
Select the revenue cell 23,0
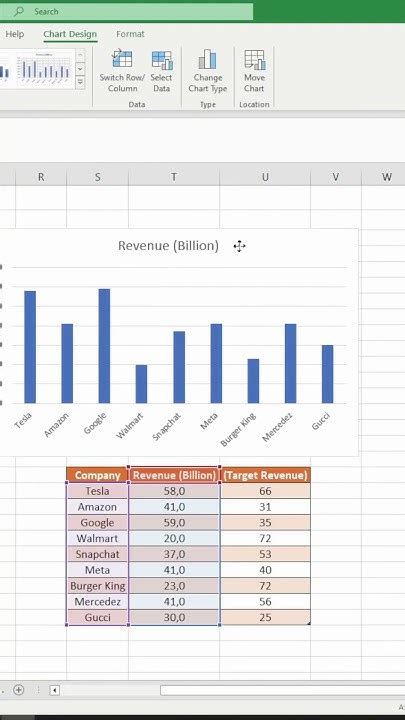(174, 586)
